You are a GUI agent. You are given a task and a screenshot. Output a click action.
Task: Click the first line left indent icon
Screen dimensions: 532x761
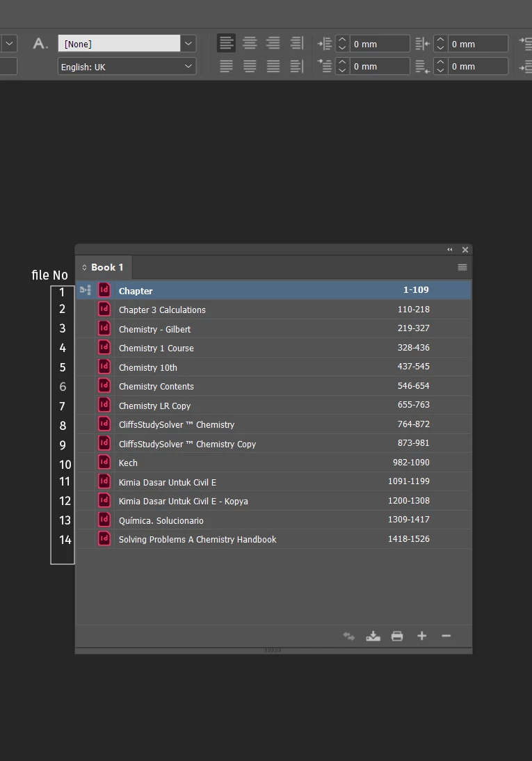coord(324,66)
